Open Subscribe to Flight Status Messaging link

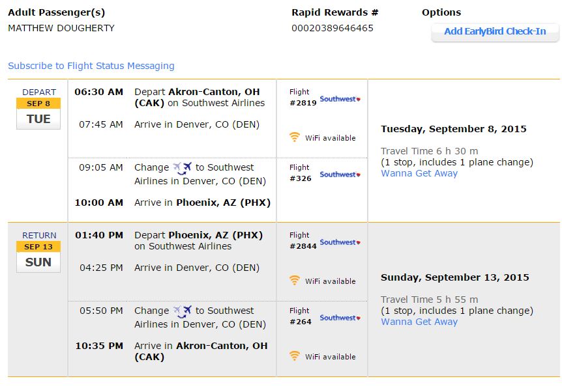91,66
